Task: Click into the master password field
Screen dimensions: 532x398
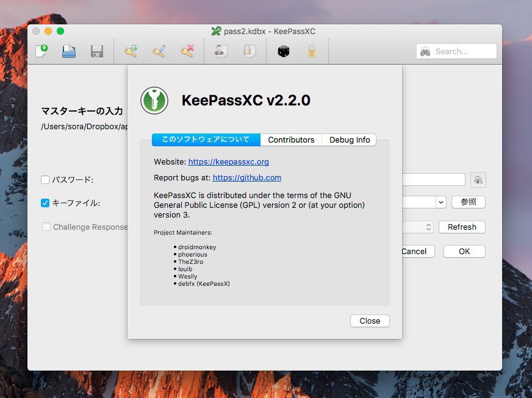Action: 434,179
